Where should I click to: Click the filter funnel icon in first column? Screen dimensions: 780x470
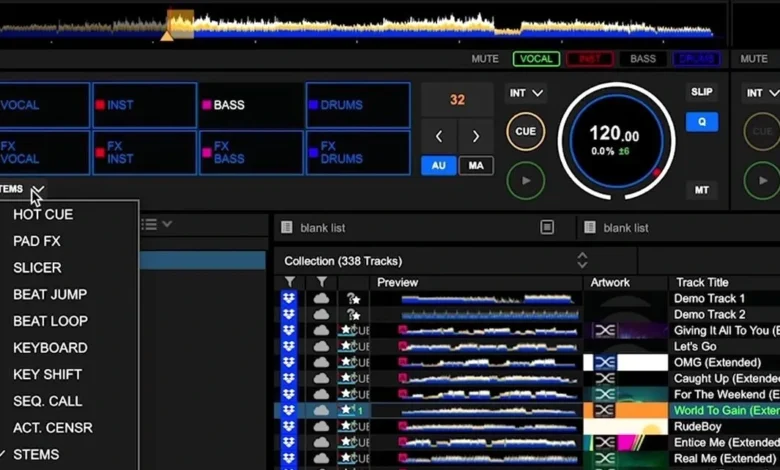pos(290,283)
